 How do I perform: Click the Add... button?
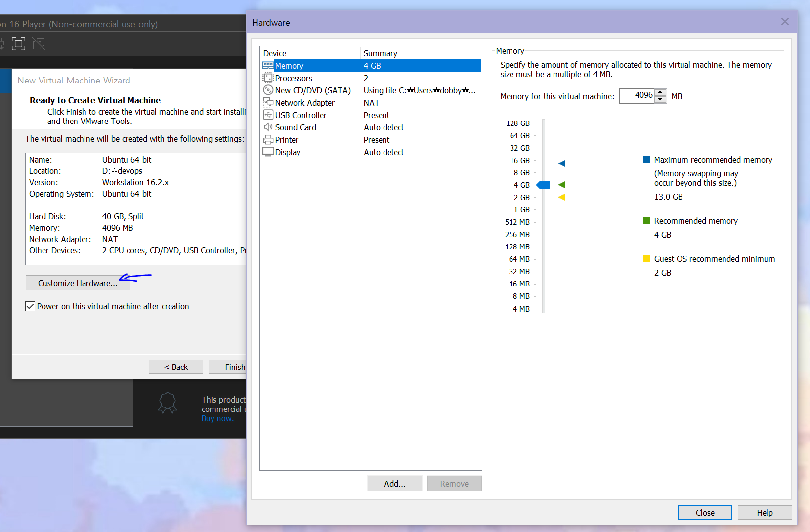pos(395,484)
